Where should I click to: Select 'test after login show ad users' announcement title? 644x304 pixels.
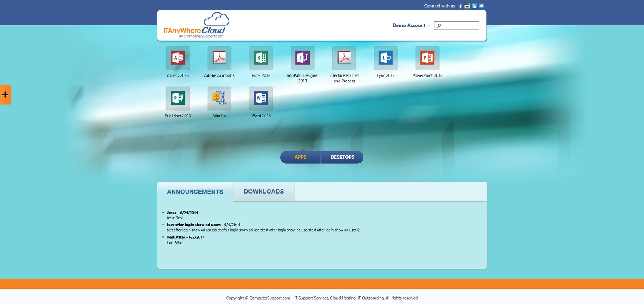point(194,225)
